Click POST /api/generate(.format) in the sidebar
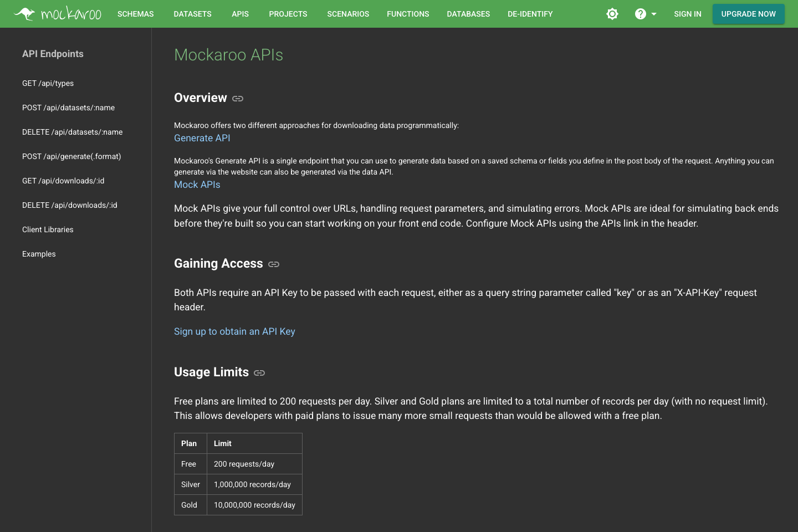 (x=71, y=156)
